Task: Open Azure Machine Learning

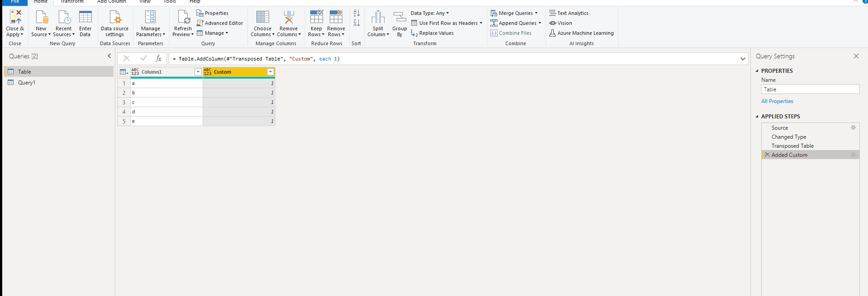Action: (581, 33)
